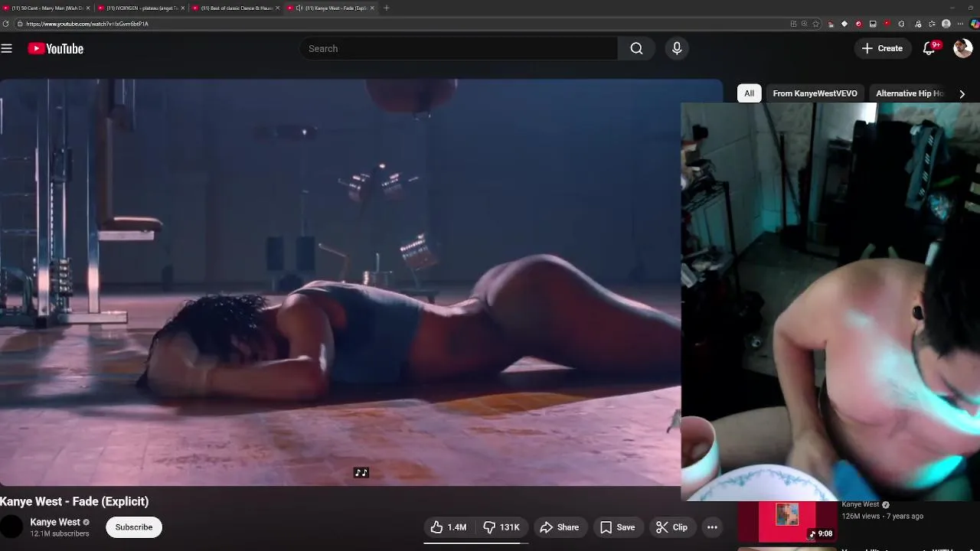Click the video title Kanye West - Fade (Explicit)

74,501
